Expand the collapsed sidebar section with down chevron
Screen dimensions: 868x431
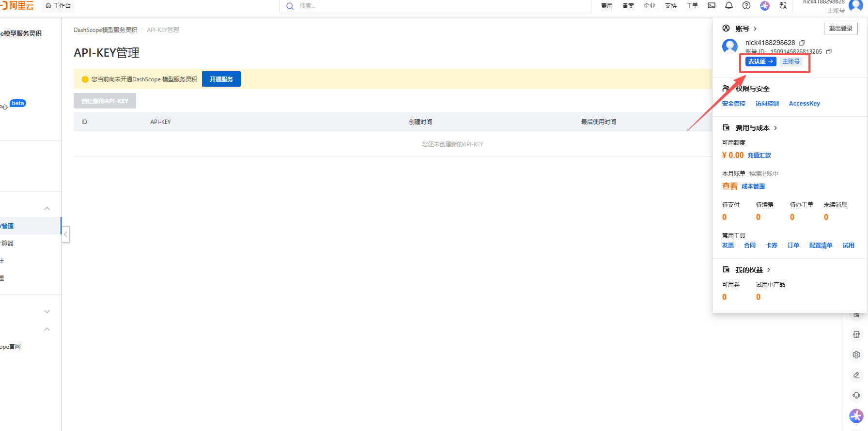point(47,312)
